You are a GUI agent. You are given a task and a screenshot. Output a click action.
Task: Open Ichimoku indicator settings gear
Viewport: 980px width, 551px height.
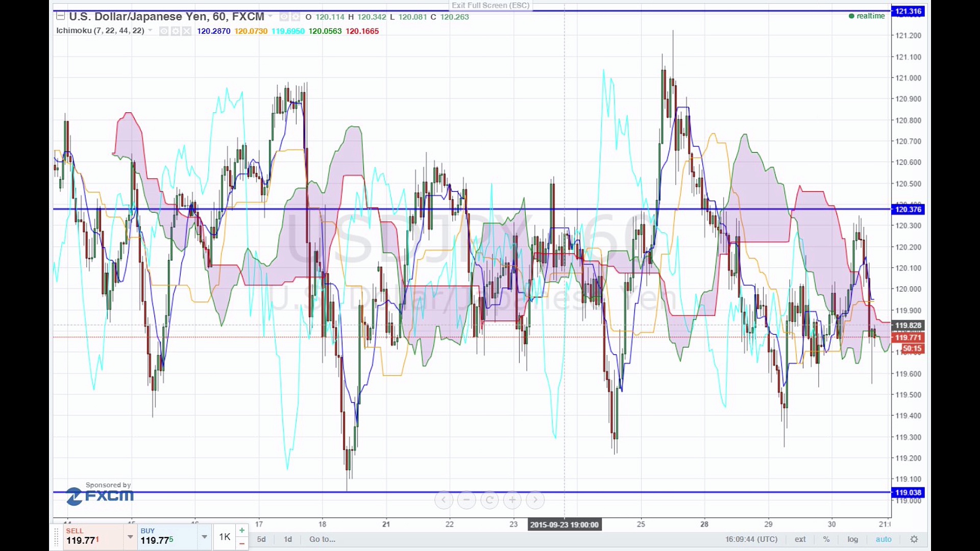[176, 31]
